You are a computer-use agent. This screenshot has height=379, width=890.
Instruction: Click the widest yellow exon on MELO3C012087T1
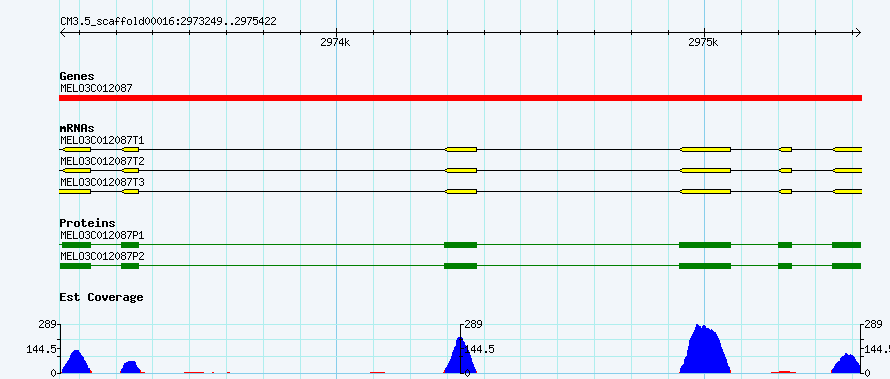706,149
